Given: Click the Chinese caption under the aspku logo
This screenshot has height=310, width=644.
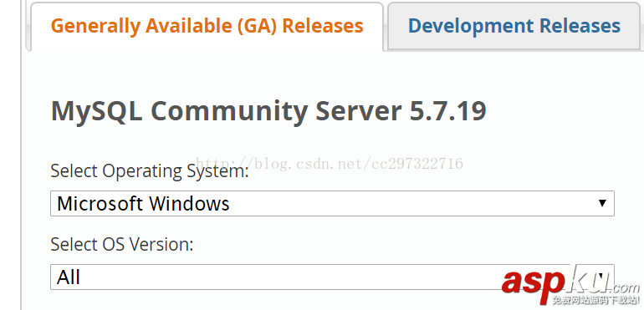Looking at the screenshot, I should [x=596, y=300].
